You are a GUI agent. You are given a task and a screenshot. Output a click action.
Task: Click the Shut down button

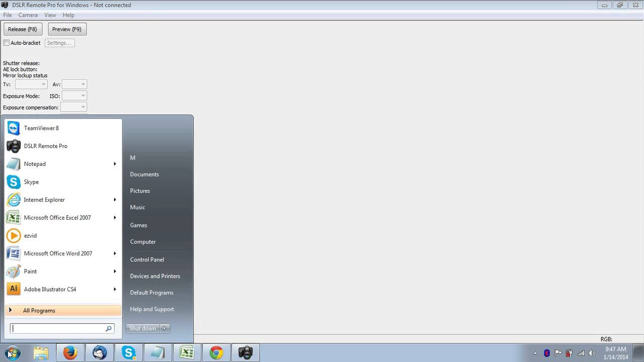pyautogui.click(x=142, y=328)
